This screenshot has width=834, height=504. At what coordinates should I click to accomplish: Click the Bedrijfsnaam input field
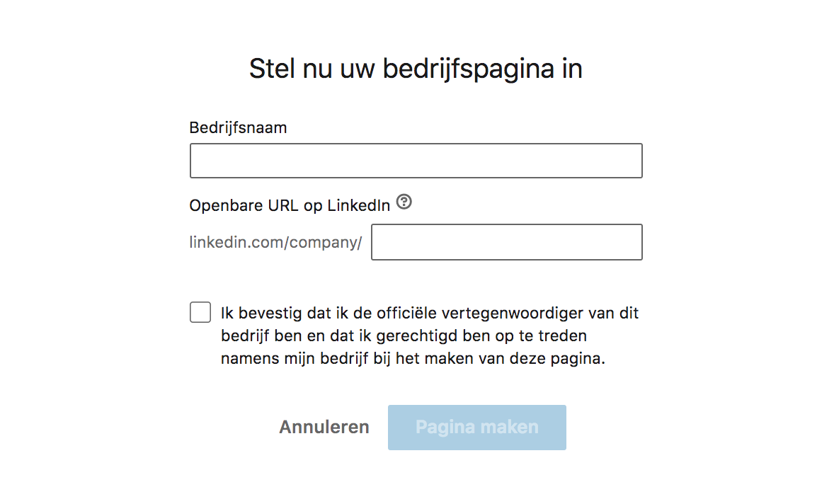tap(416, 161)
